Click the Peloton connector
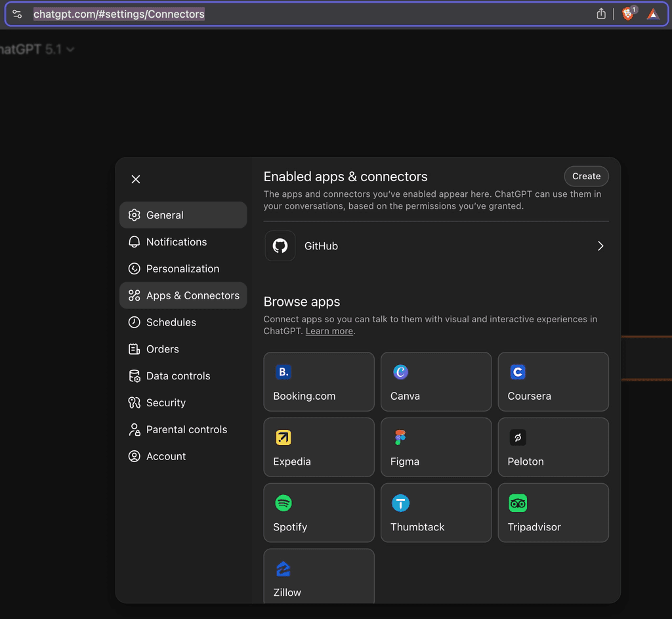The image size is (672, 619). click(553, 447)
